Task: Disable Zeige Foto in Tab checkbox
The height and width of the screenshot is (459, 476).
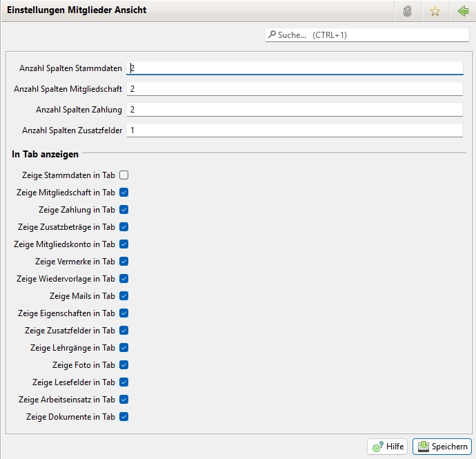Action: pyautogui.click(x=124, y=365)
